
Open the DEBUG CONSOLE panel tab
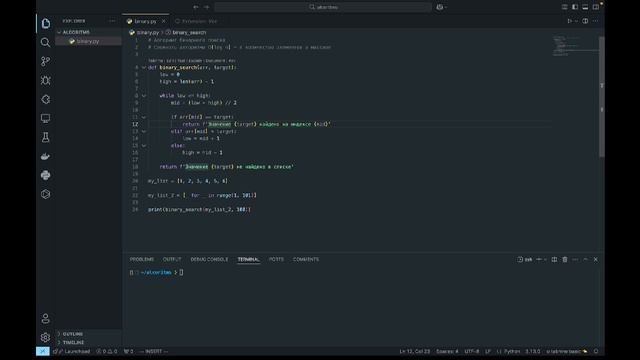coord(209,259)
